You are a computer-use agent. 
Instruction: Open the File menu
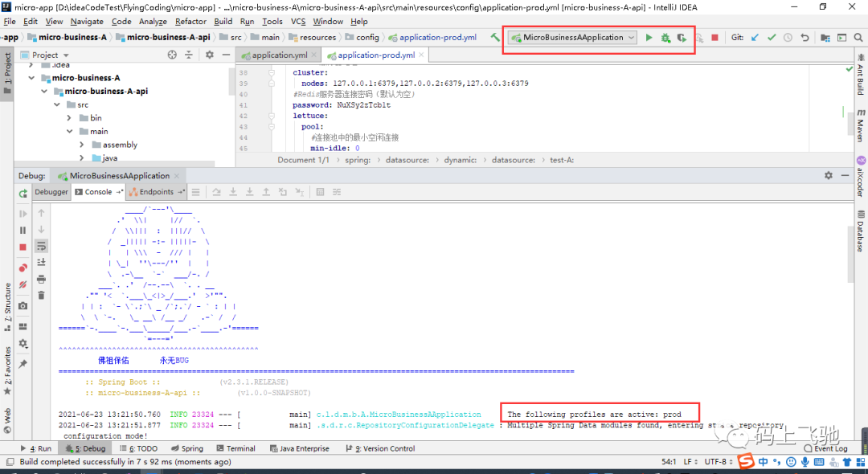pos(10,21)
